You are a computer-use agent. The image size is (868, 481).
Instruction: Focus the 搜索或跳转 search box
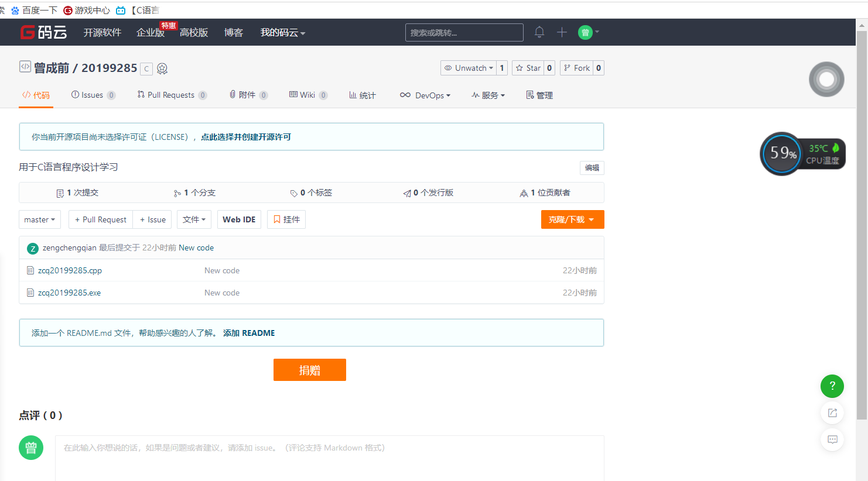464,33
